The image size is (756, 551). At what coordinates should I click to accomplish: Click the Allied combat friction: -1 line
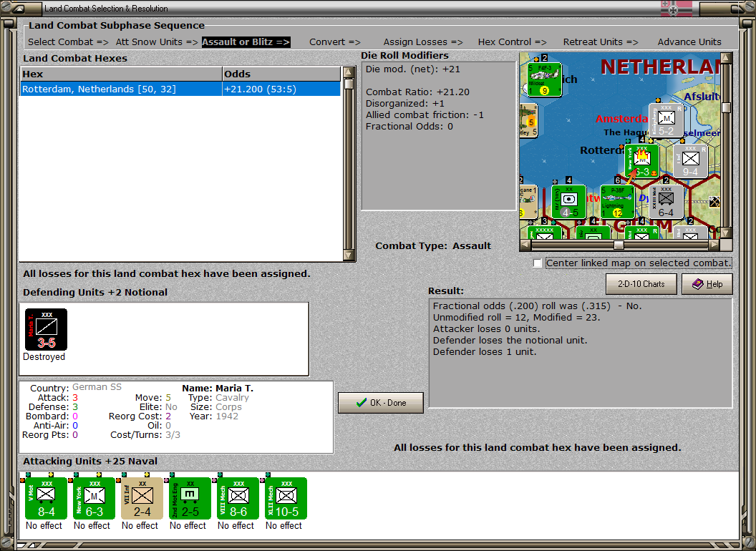tap(425, 114)
